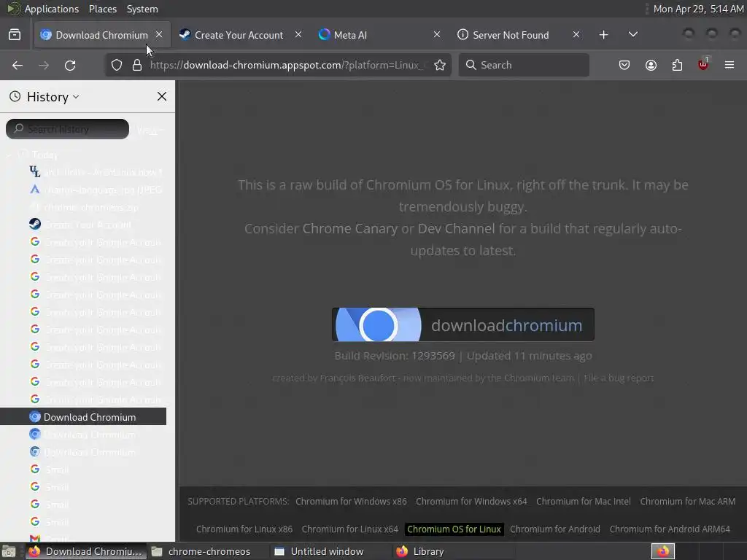Click the date and time clock
This screenshot has width=747, height=560.
(x=698, y=9)
